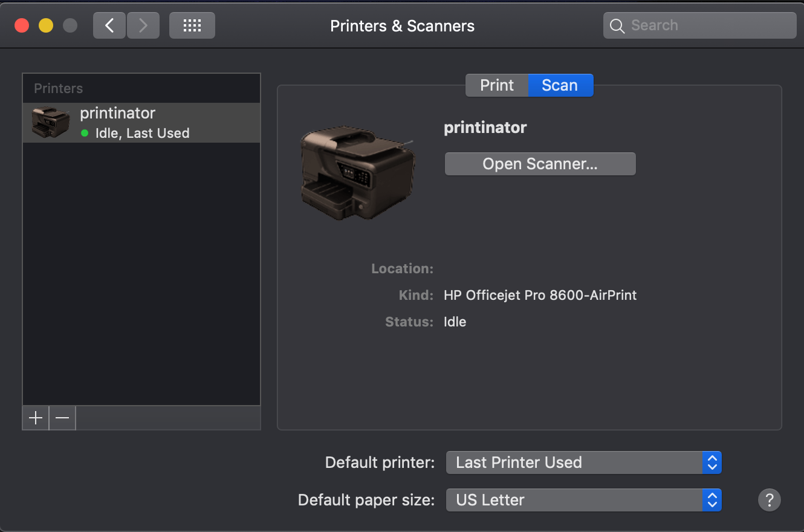
Task: Click the back navigation arrow
Action: pos(109,25)
